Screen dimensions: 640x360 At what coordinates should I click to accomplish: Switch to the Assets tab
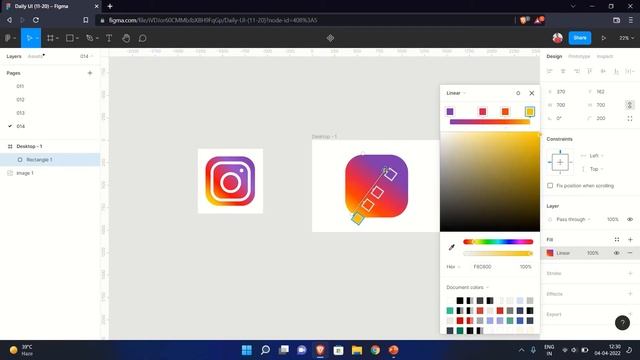click(35, 56)
